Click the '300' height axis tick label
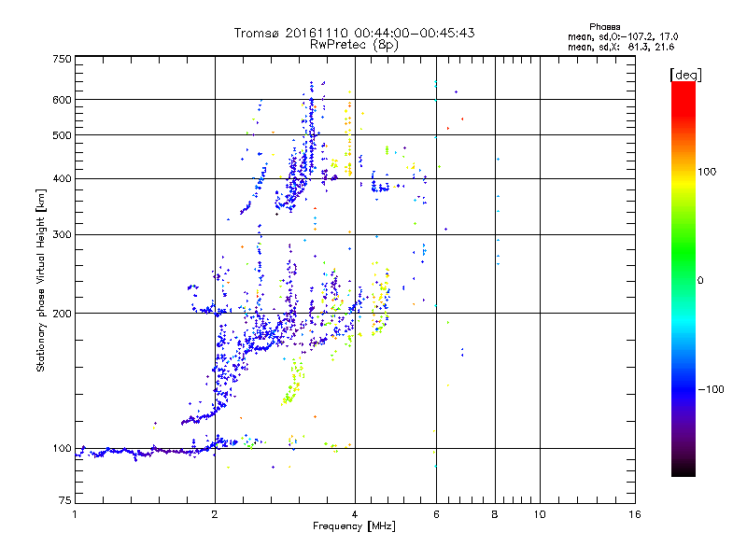 pos(62,235)
